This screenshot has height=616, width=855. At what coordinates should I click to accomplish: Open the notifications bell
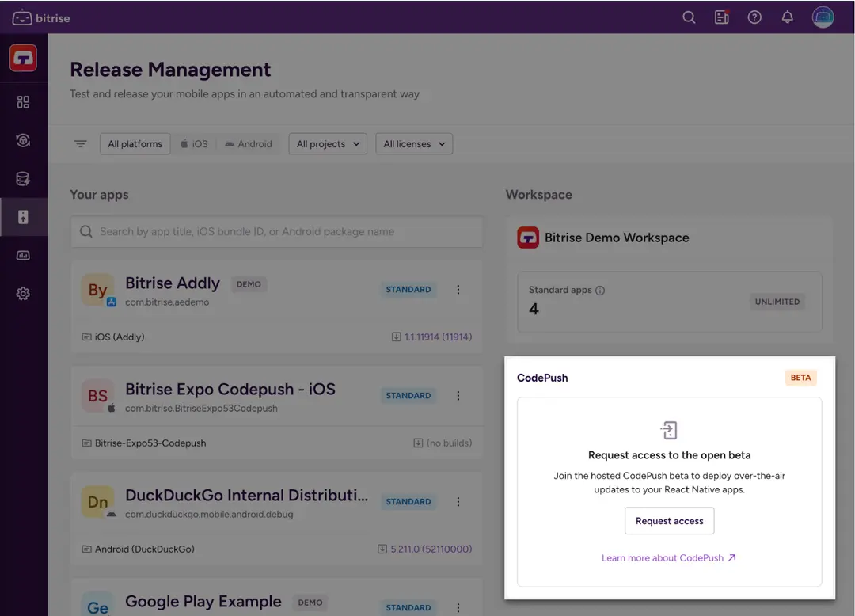click(x=788, y=17)
